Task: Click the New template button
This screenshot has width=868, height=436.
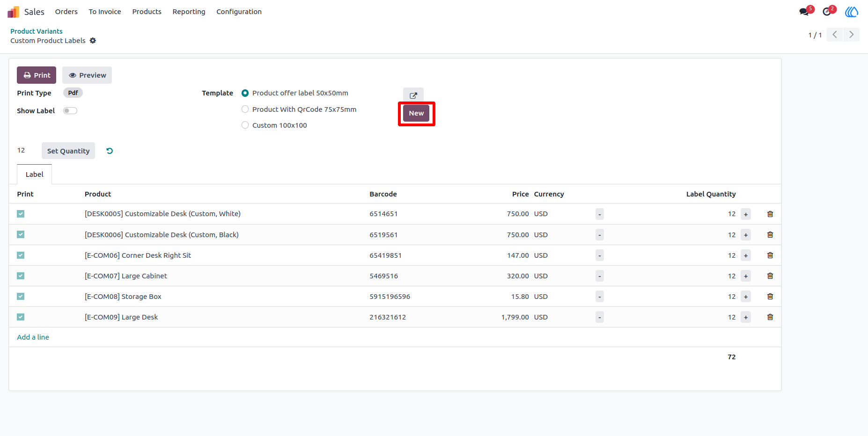Action: 416,113
